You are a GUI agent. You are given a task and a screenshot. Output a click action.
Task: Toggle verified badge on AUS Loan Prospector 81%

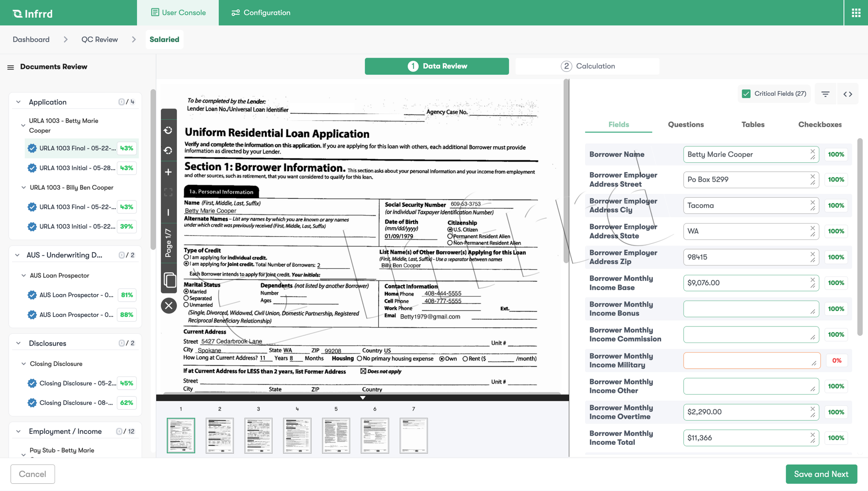[32, 295]
